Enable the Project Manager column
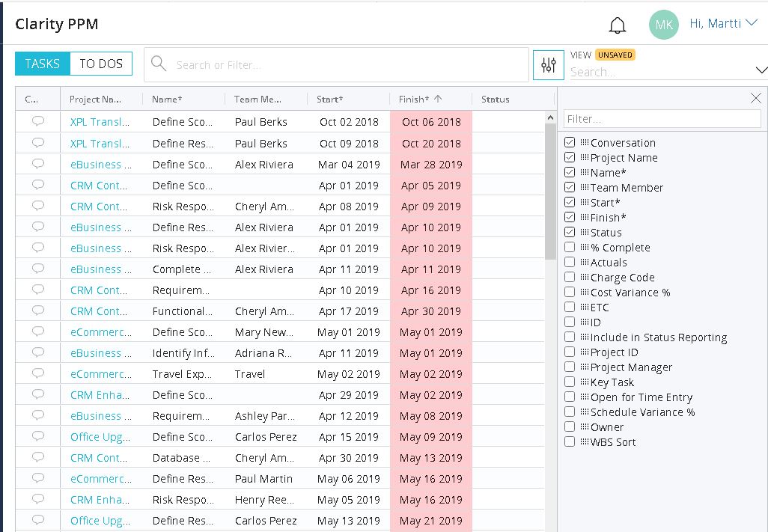The image size is (768, 532). (x=570, y=367)
